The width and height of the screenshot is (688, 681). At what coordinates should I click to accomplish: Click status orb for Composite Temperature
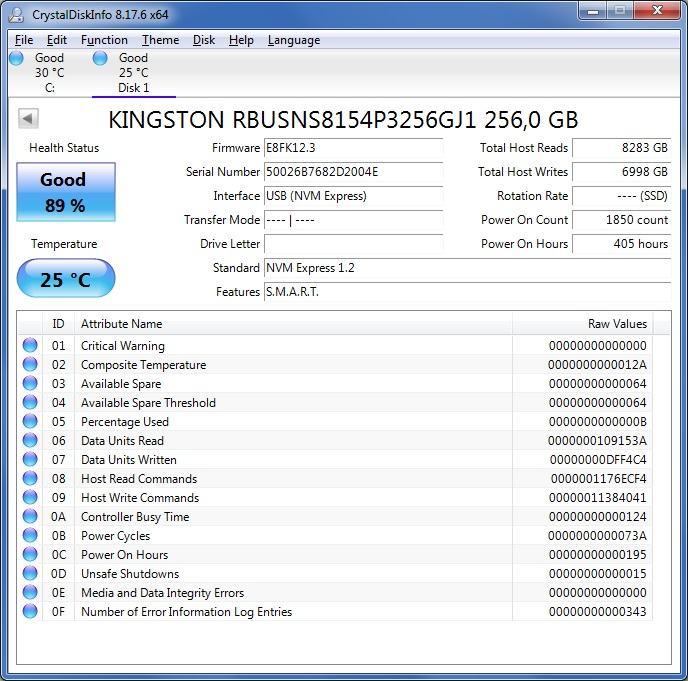[x=30, y=364]
